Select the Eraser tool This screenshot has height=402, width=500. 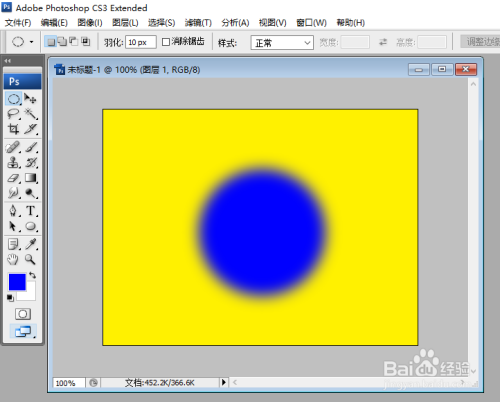pyautogui.click(x=14, y=178)
